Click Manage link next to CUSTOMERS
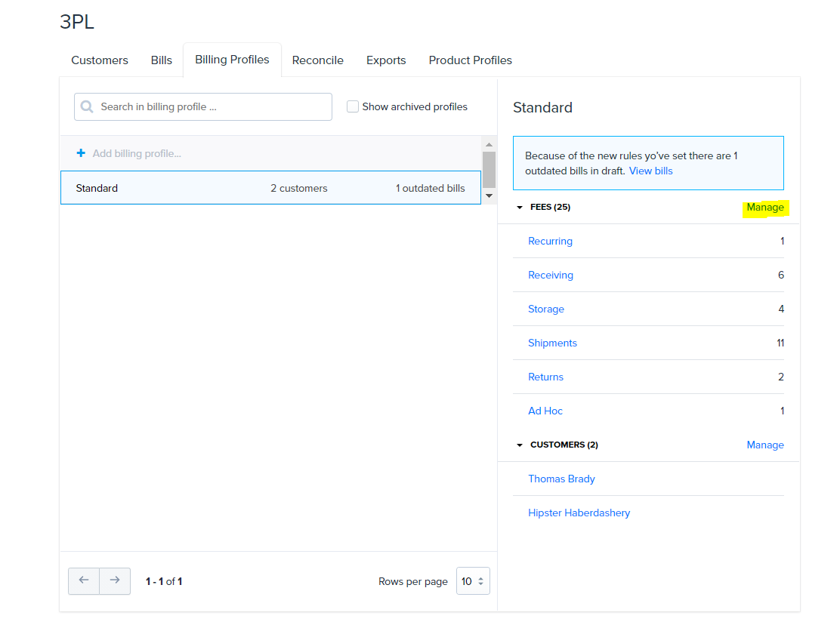The width and height of the screenshot is (840, 625). (764, 445)
